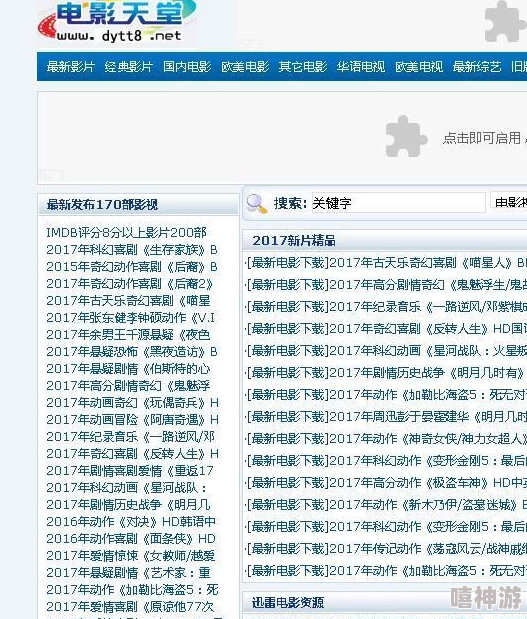Image resolution: width=527 pixels, height=619 pixels.
Task: Open 2017年悬疑剧情《艺术家 link
Action: tap(128, 572)
